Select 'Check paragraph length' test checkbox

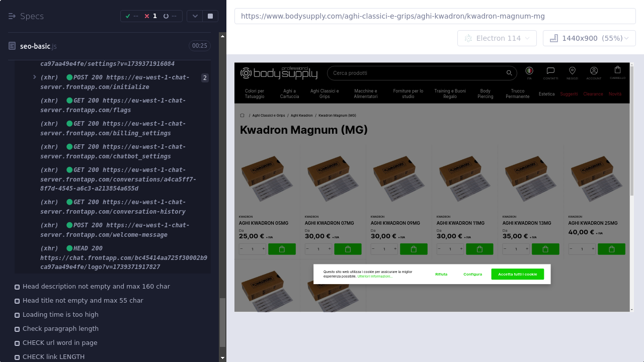tap(17, 329)
